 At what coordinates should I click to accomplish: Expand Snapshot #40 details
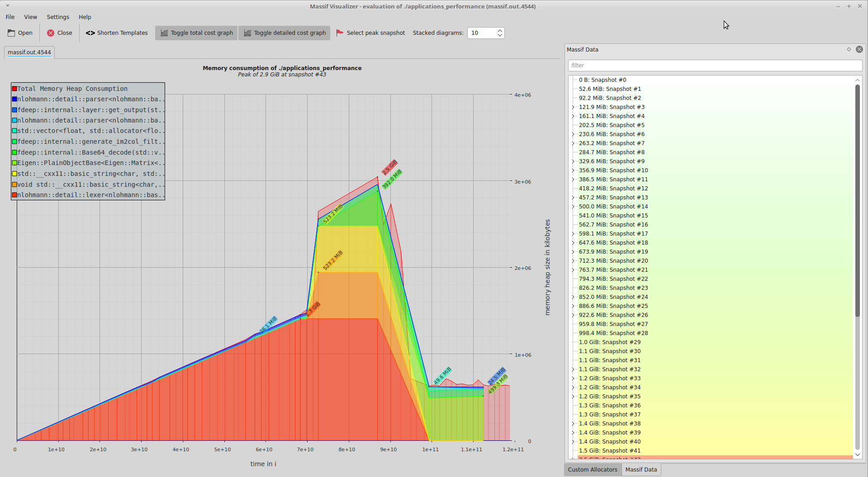pos(573,442)
